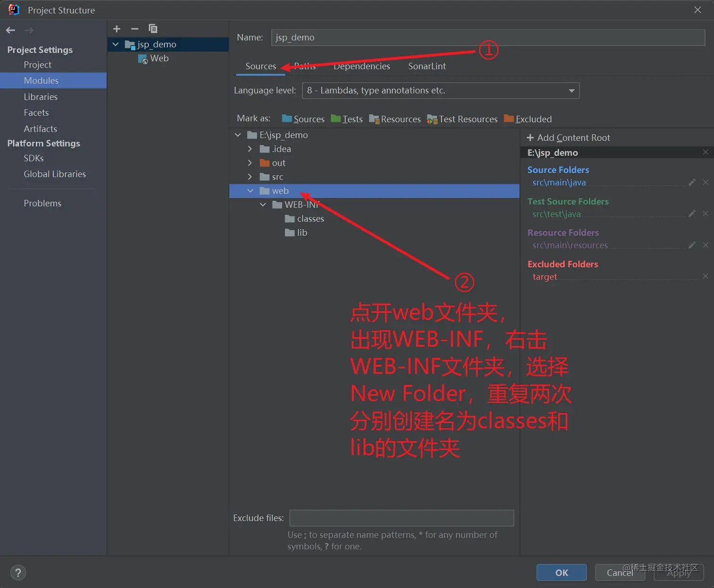Open Global Libraries settings
The image size is (714, 588).
click(55, 174)
